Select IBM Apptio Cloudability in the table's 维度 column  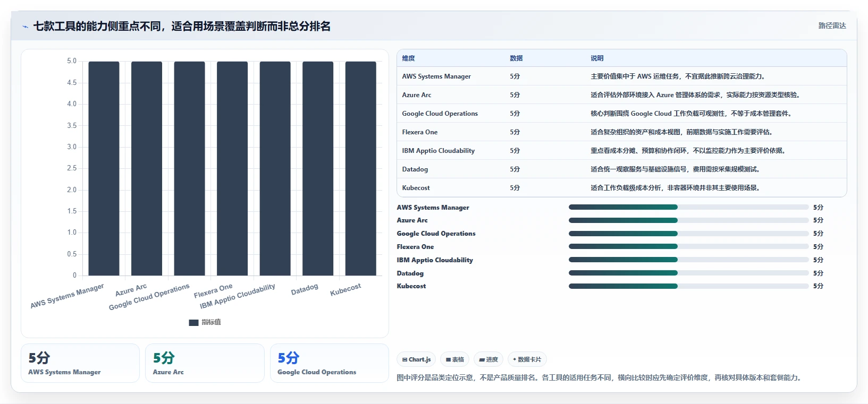point(439,151)
